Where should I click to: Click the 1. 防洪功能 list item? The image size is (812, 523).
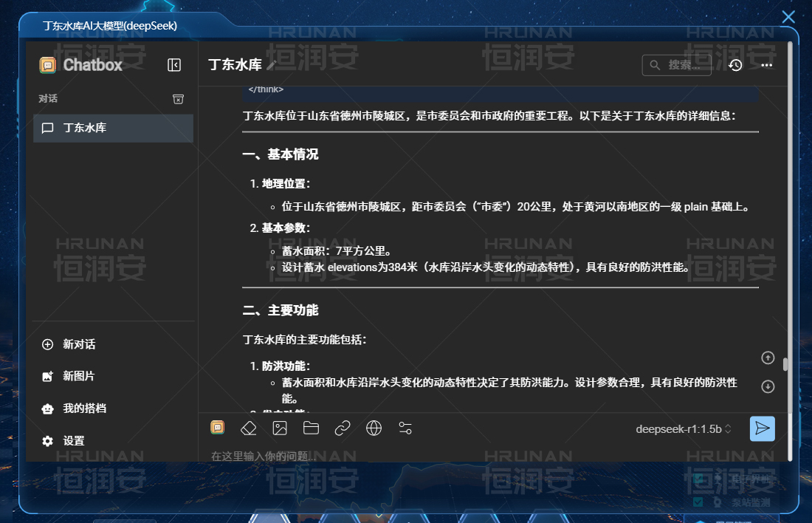[x=281, y=366]
